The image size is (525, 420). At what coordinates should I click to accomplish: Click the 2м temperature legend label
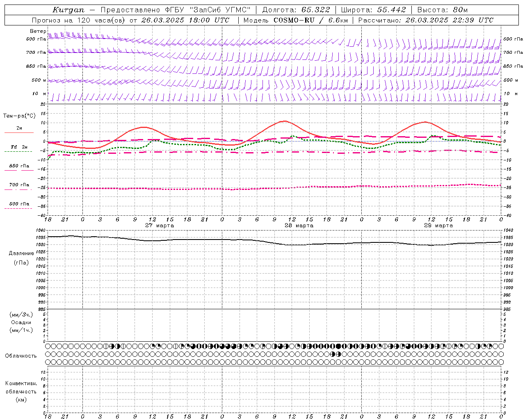point(19,128)
